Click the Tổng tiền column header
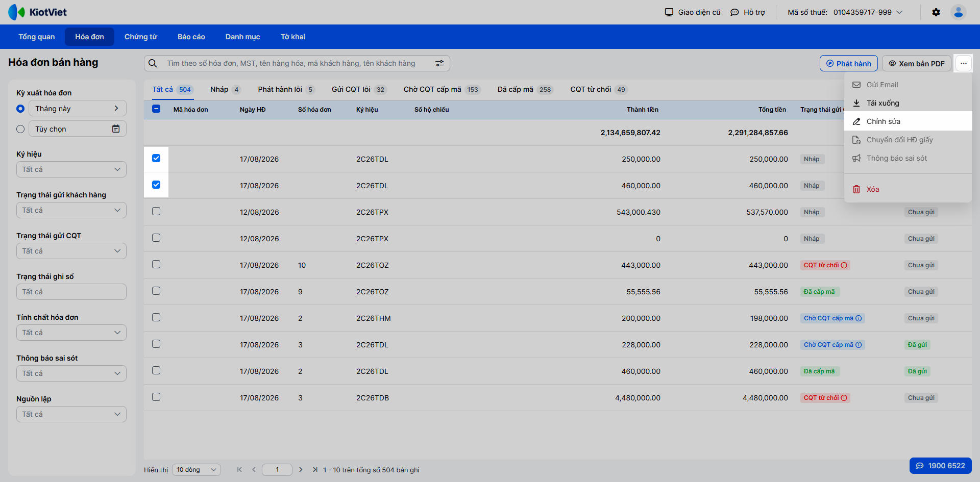Screen dimensions: 980x482 [772, 110]
